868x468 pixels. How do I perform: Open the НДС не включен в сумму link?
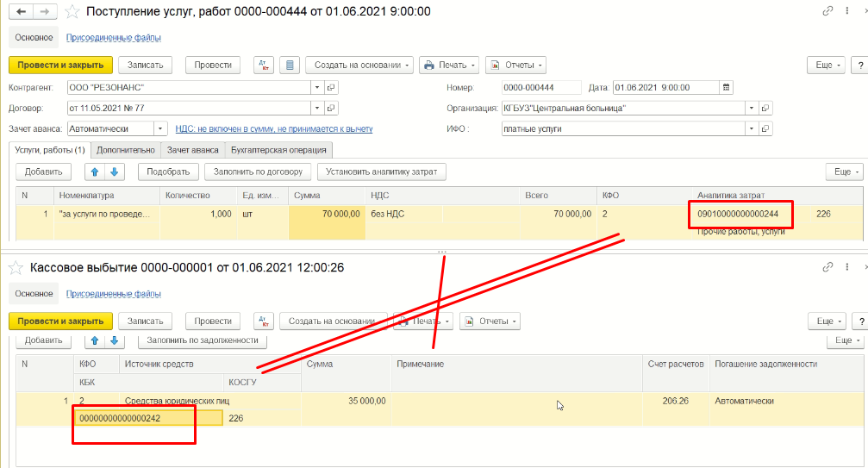coord(273,128)
